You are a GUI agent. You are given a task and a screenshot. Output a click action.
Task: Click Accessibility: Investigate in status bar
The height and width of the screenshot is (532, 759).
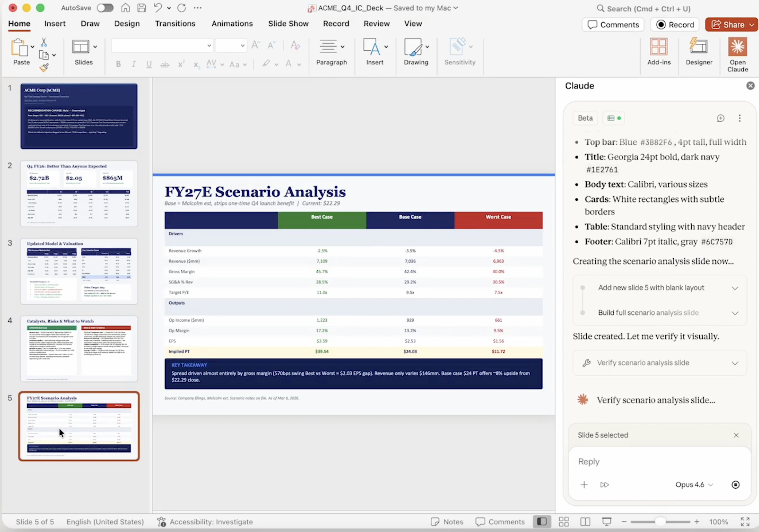(205, 522)
